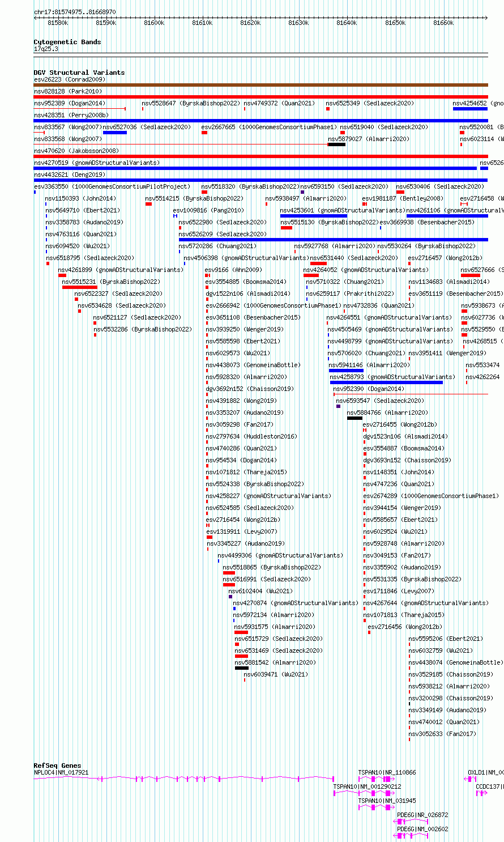Click the chr17:81574975..81668970 region label

[75, 12]
